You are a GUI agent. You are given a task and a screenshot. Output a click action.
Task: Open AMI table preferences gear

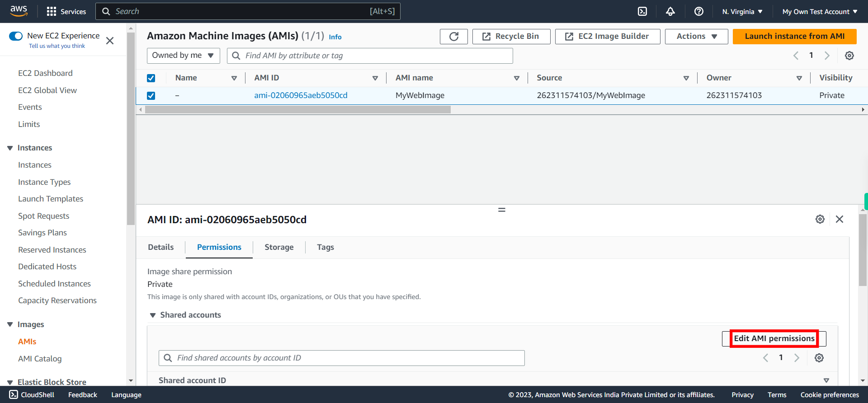(x=849, y=56)
